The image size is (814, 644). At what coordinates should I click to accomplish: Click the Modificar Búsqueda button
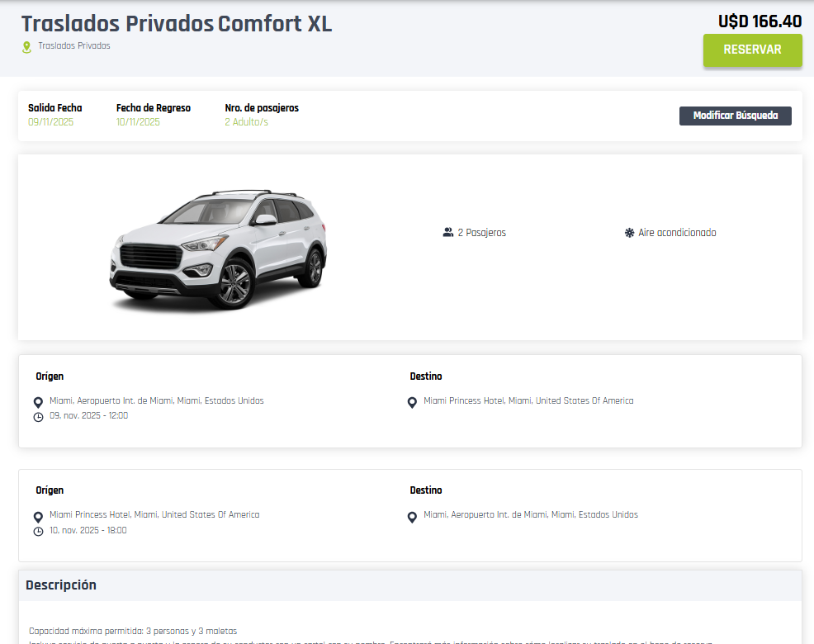[x=735, y=116]
